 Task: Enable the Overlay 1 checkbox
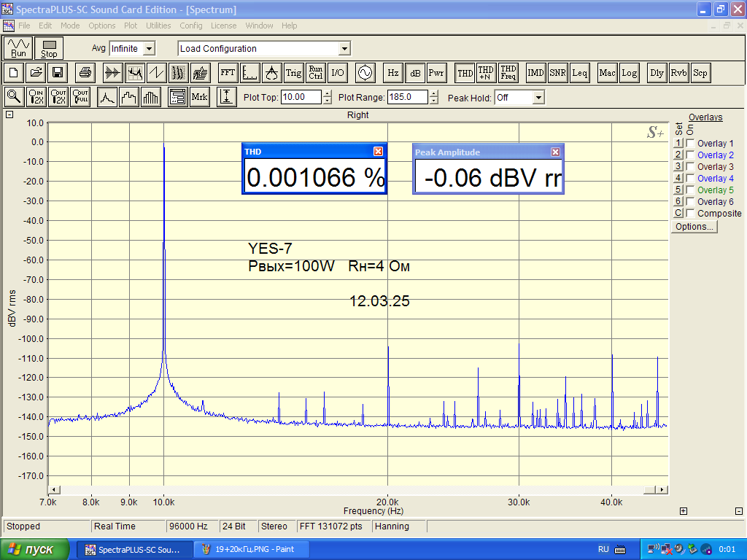pyautogui.click(x=690, y=144)
